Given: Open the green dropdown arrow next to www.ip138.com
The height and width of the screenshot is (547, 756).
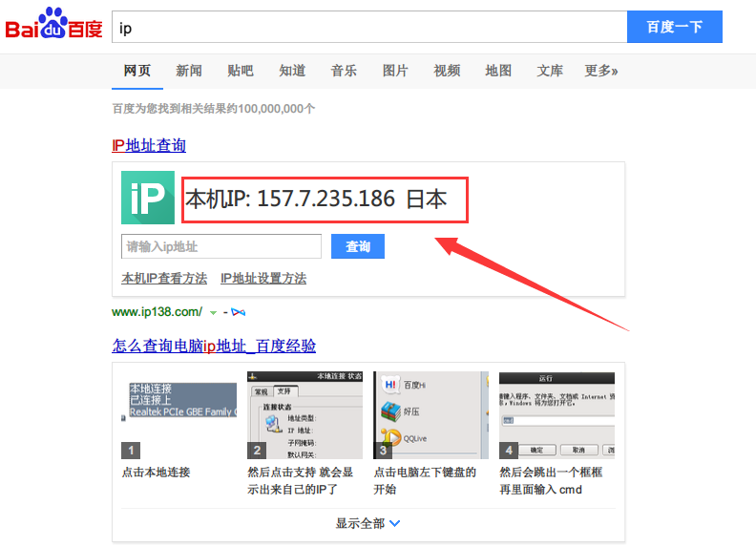Looking at the screenshot, I should pos(213,313).
